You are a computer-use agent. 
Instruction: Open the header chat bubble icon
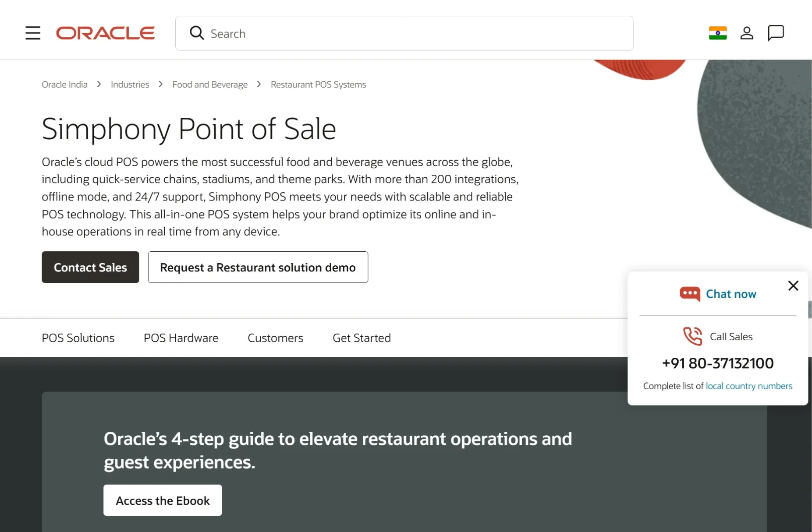[776, 33]
